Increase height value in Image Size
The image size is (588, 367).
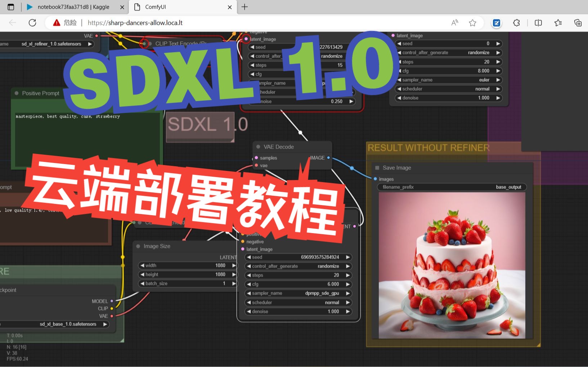tap(233, 275)
